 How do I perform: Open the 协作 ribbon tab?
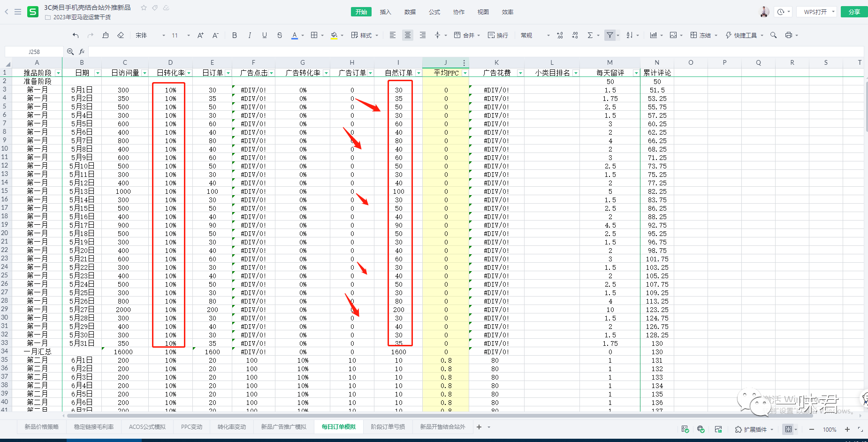click(x=459, y=12)
